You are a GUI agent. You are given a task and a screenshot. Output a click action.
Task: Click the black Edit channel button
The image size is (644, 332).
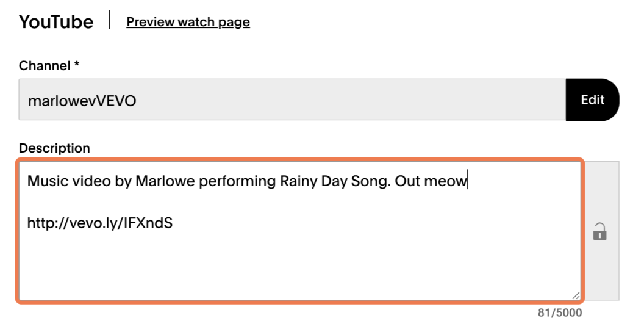coord(592,100)
